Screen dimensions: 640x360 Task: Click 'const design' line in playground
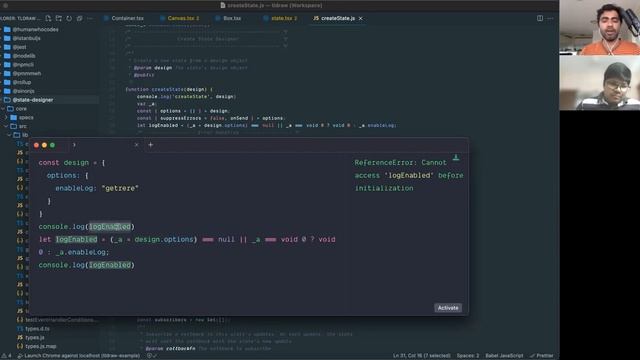pos(71,162)
